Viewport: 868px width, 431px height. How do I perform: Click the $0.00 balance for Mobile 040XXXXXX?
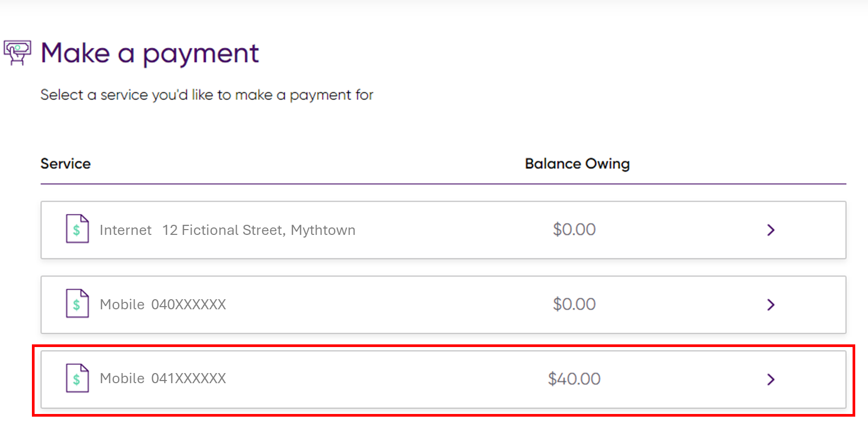coord(574,304)
